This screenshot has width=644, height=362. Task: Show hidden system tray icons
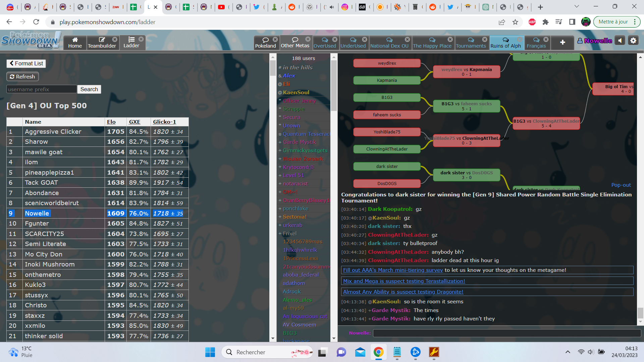pos(568,352)
